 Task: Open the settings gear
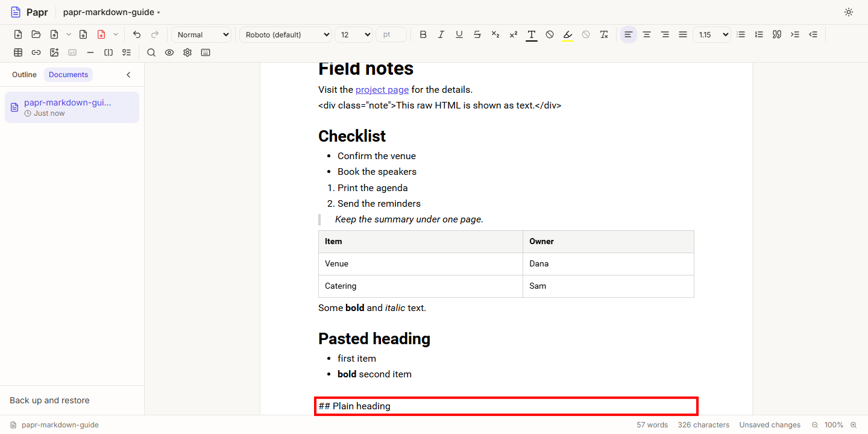click(187, 52)
